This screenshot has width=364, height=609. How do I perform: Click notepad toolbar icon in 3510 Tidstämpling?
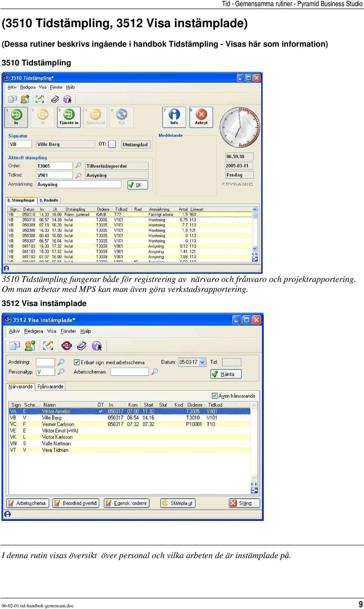point(39,99)
